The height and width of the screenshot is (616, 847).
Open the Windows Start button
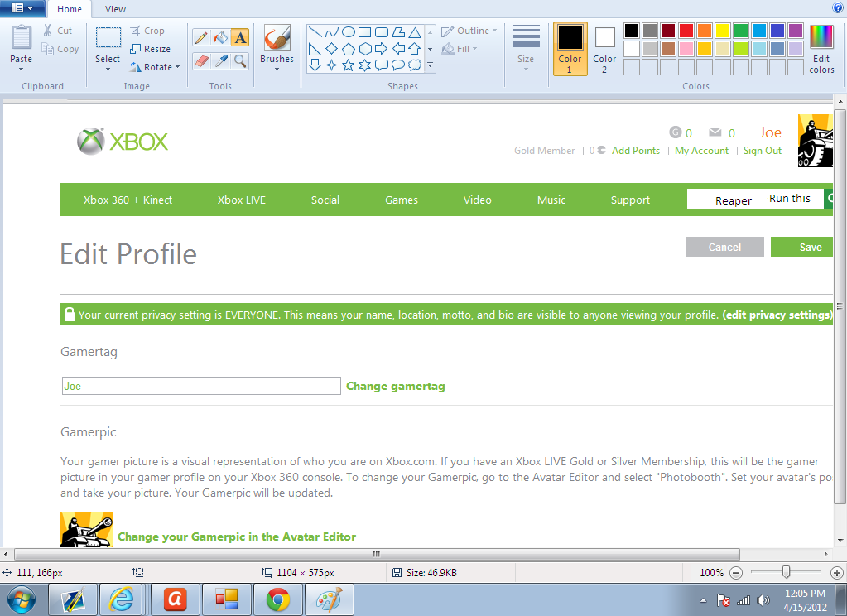click(21, 599)
